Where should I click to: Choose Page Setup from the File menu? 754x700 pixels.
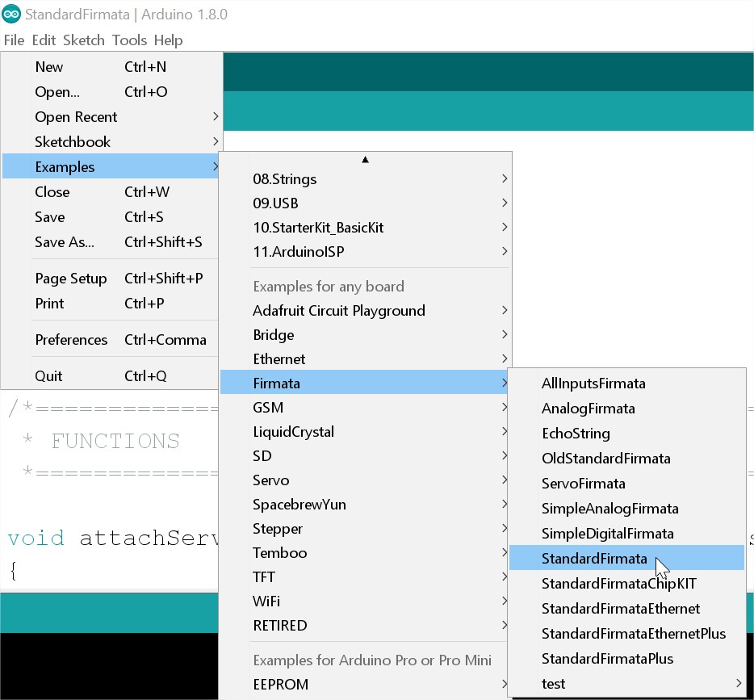[111, 279]
